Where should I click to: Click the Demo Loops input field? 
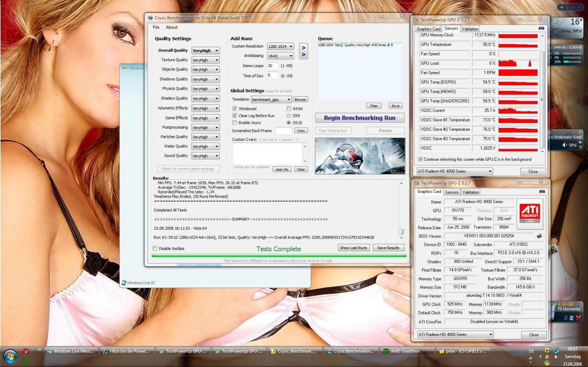tap(272, 66)
